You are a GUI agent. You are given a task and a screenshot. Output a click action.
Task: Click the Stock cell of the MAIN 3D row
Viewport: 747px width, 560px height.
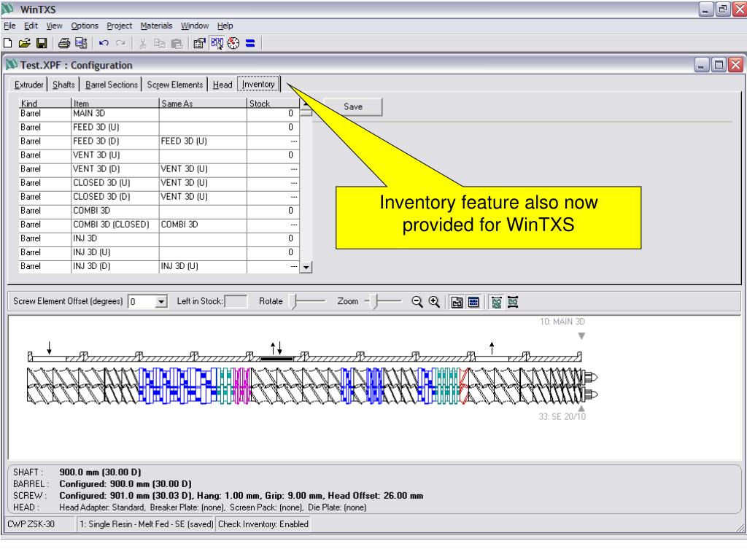273,113
